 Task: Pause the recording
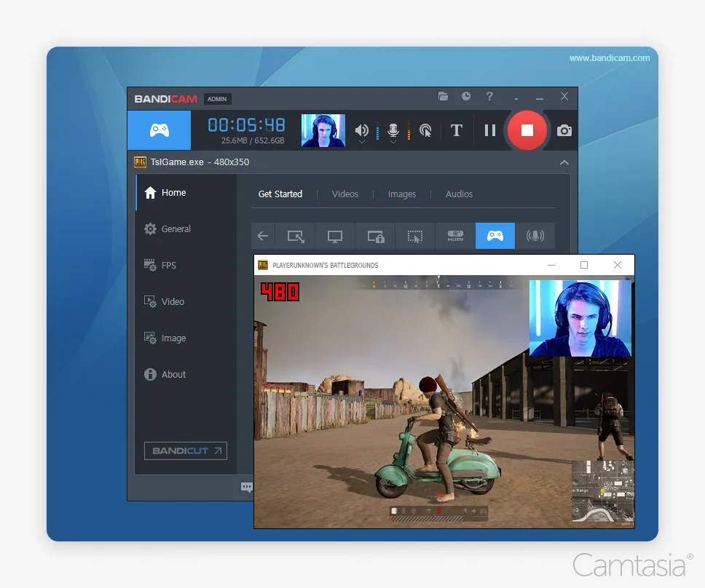[489, 130]
